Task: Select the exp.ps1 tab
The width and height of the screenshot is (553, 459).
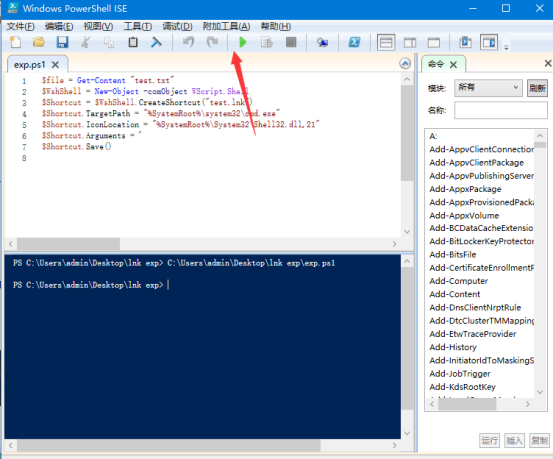Action: pyautogui.click(x=30, y=65)
